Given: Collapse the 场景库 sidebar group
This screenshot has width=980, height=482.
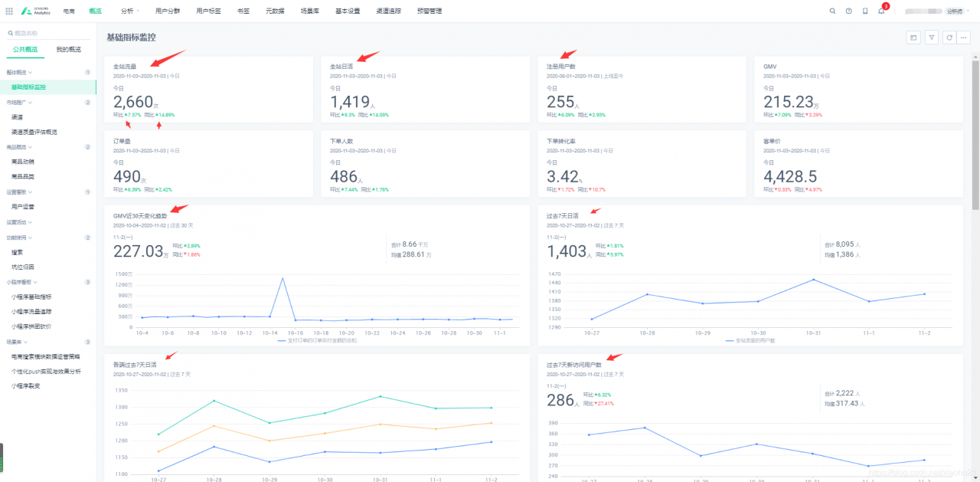Looking at the screenshot, I should click(x=16, y=342).
